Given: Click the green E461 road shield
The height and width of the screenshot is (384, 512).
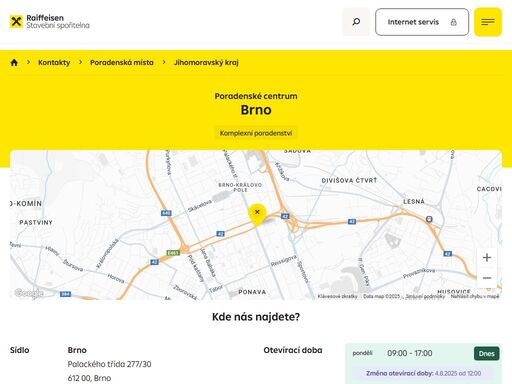Looking at the screenshot, I should 173,253.
